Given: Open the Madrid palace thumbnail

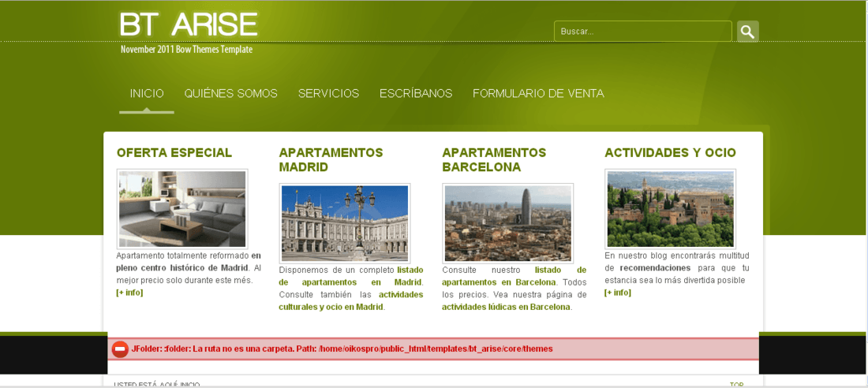Looking at the screenshot, I should 345,223.
